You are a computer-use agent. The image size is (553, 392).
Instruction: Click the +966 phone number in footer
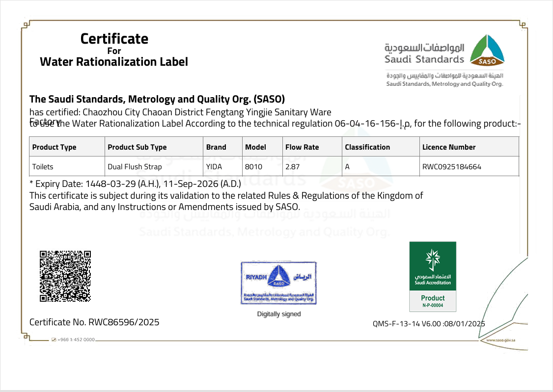[76, 340]
